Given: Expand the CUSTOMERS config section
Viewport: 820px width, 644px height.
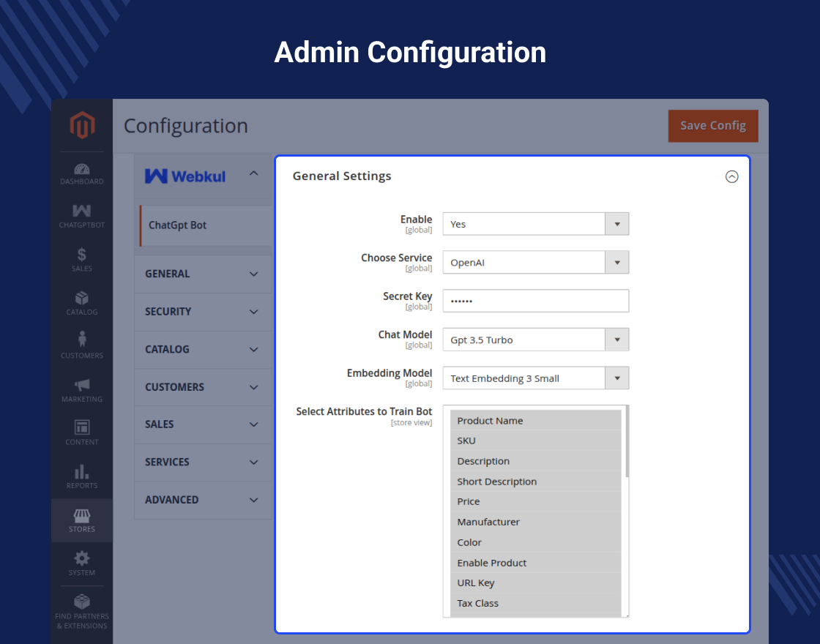Looking at the screenshot, I should click(x=203, y=387).
